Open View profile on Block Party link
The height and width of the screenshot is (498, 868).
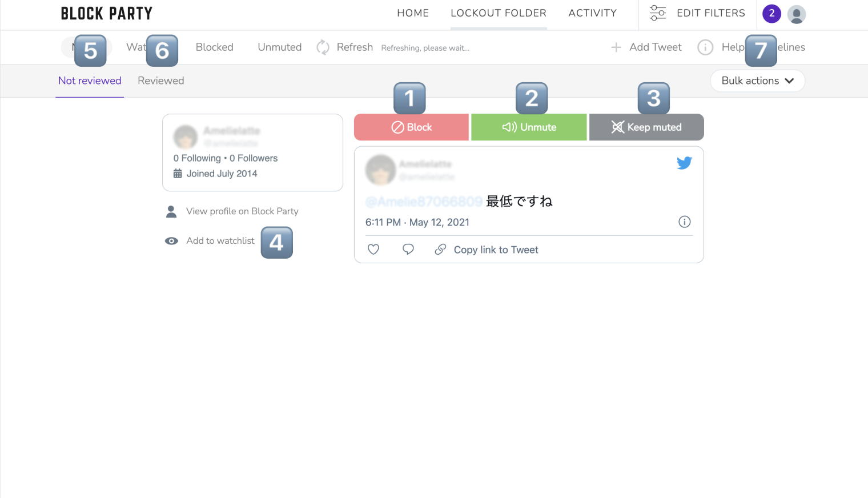pyautogui.click(x=242, y=211)
